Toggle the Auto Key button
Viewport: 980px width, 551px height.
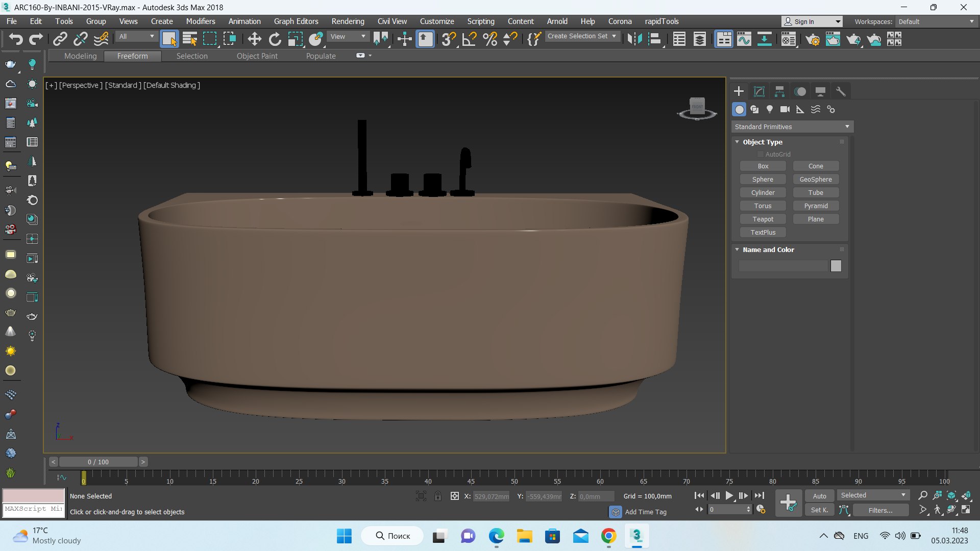(820, 496)
